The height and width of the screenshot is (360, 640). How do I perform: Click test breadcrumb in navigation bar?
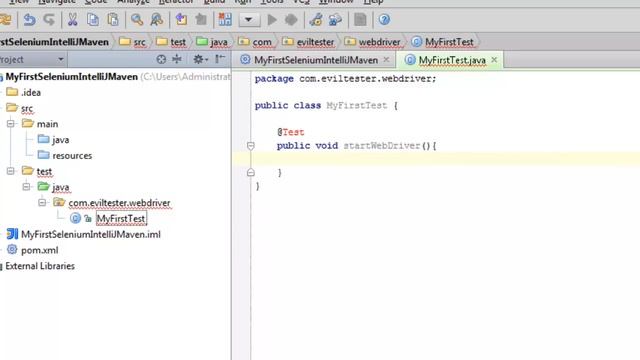[x=171, y=42]
